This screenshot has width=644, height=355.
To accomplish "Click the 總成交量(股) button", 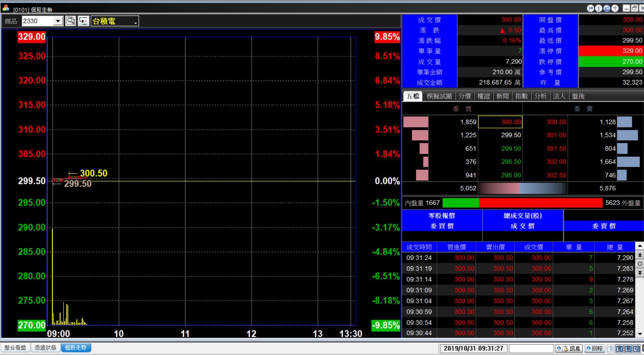I will [522, 216].
